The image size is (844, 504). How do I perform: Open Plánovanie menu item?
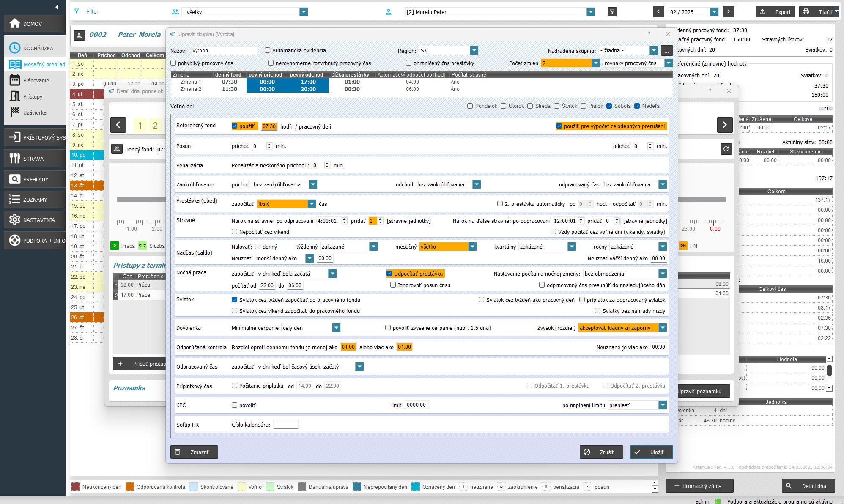[36, 80]
